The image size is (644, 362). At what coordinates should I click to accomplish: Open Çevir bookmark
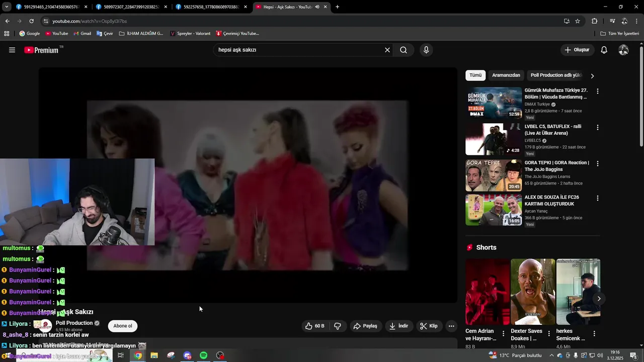click(x=104, y=33)
